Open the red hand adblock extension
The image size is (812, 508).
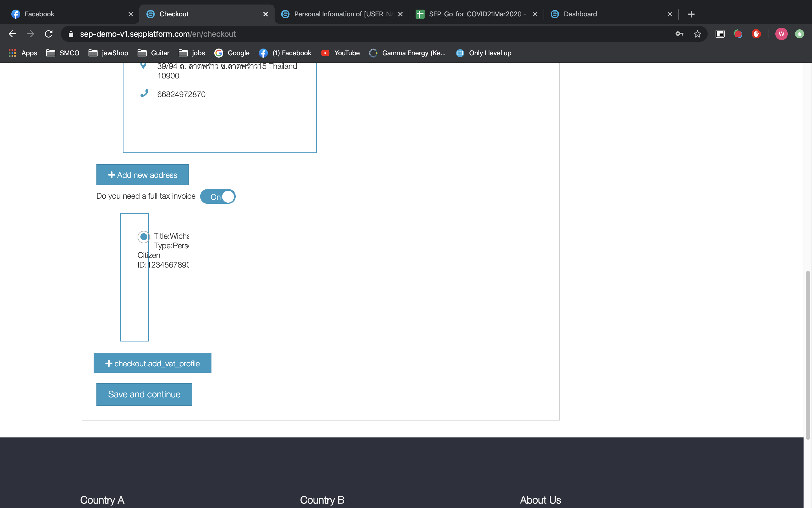pos(756,34)
